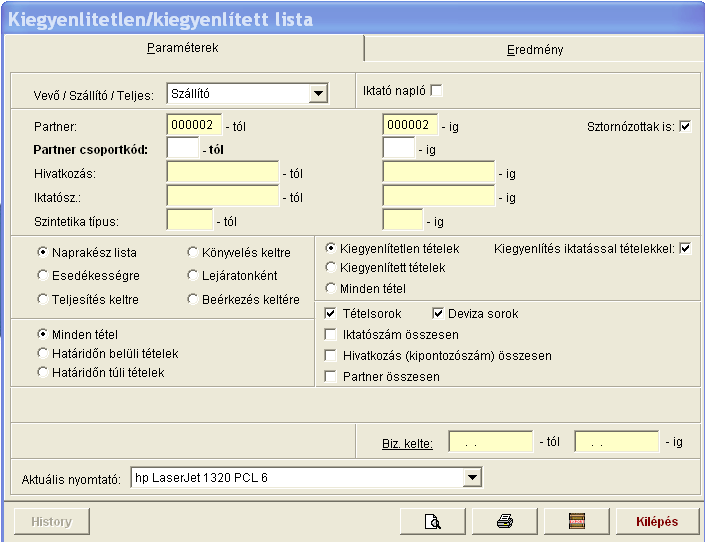The image size is (705, 542).
Task: Focus the Iktatósz. -ig input field
Action: point(438,196)
